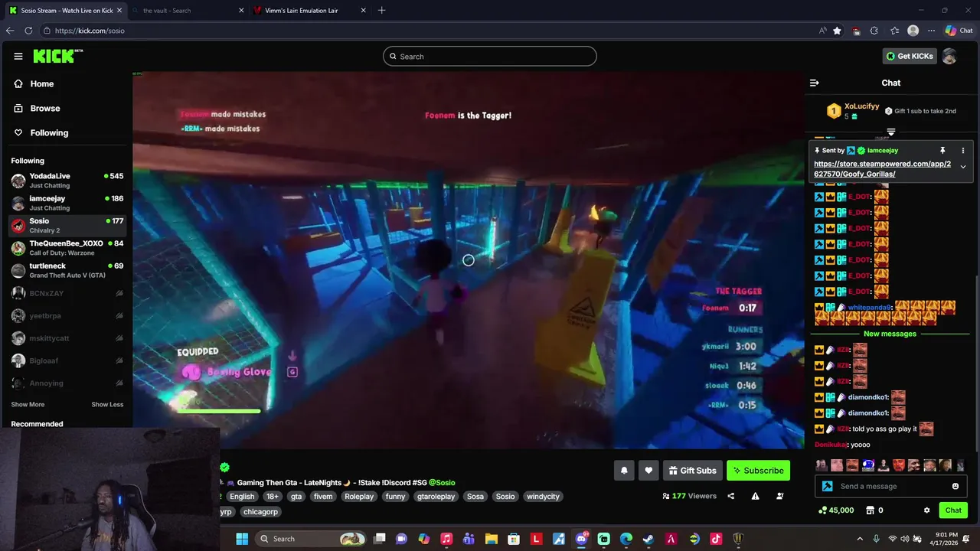Viewport: 980px width, 551px height.
Task: Open Windows Start menu
Action: click(242, 539)
